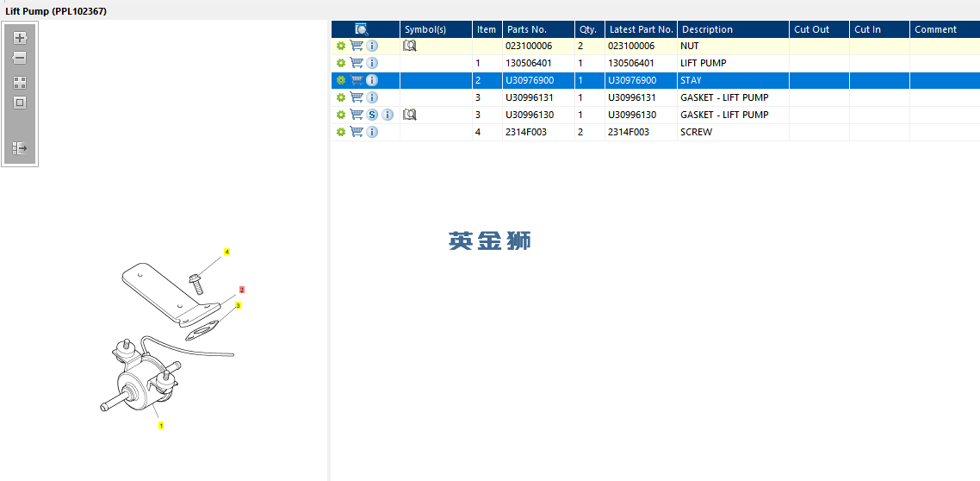Viewport: 980px width, 481px height.
Task: Select parts number U30996130 cell
Action: pyautogui.click(x=539, y=116)
